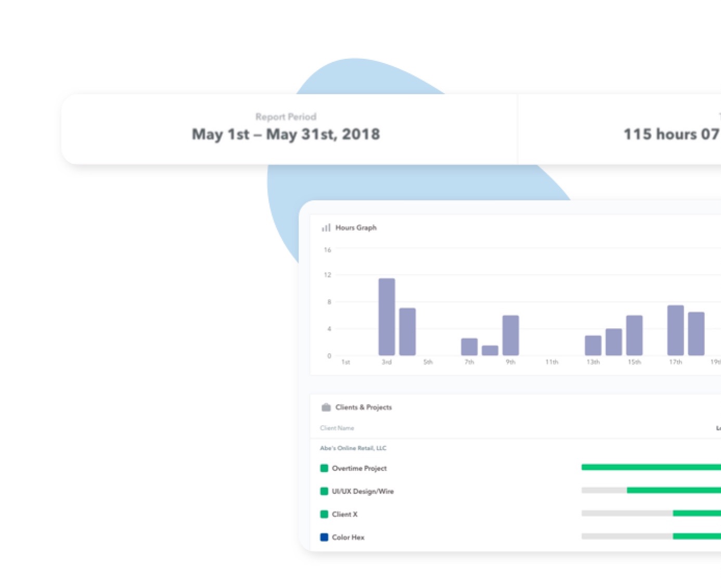
Task: Click the green swatch next to Overtime Project
Action: tap(324, 468)
